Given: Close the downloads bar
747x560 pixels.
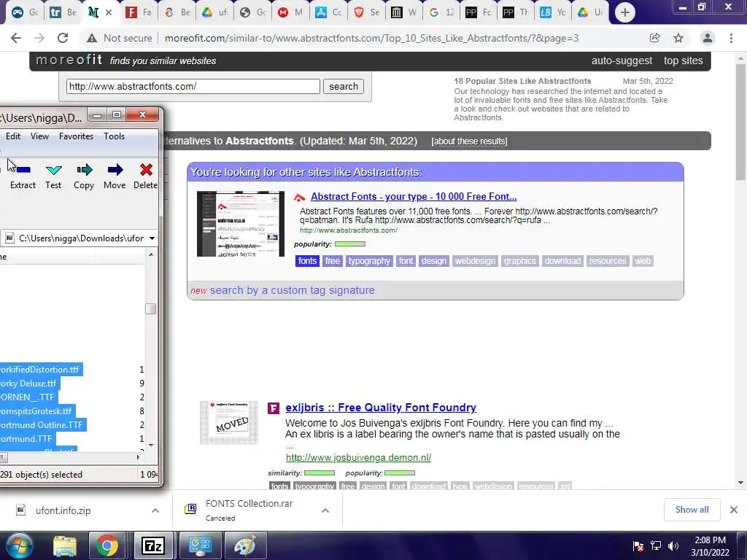Looking at the screenshot, I should click(x=734, y=510).
